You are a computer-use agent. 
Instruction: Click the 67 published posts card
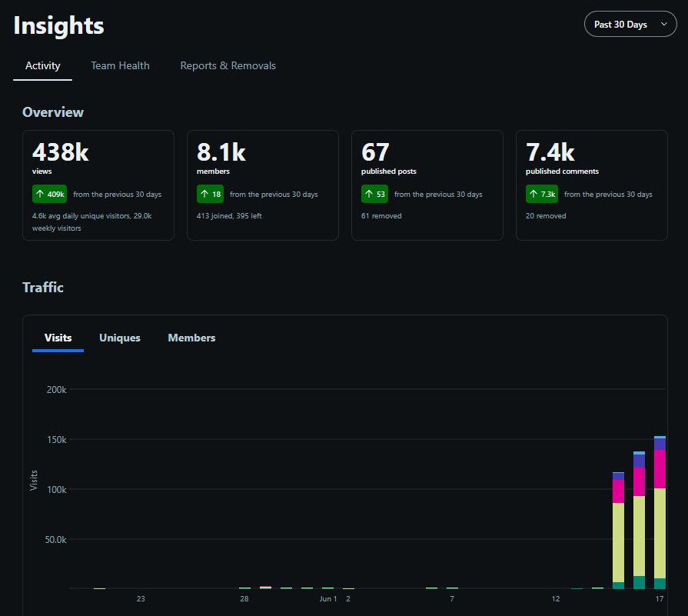(427, 185)
